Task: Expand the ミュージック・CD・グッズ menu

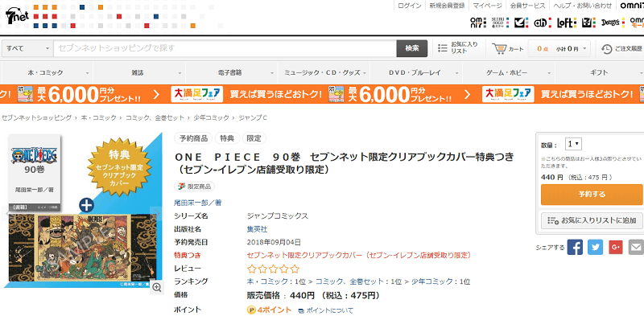Action: [324, 72]
